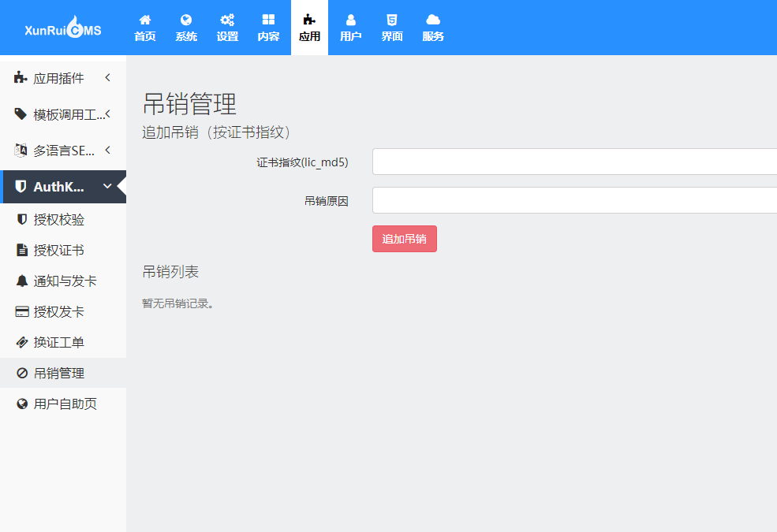Open 换证工单 menu entry
This screenshot has height=532, width=777.
click(x=59, y=343)
